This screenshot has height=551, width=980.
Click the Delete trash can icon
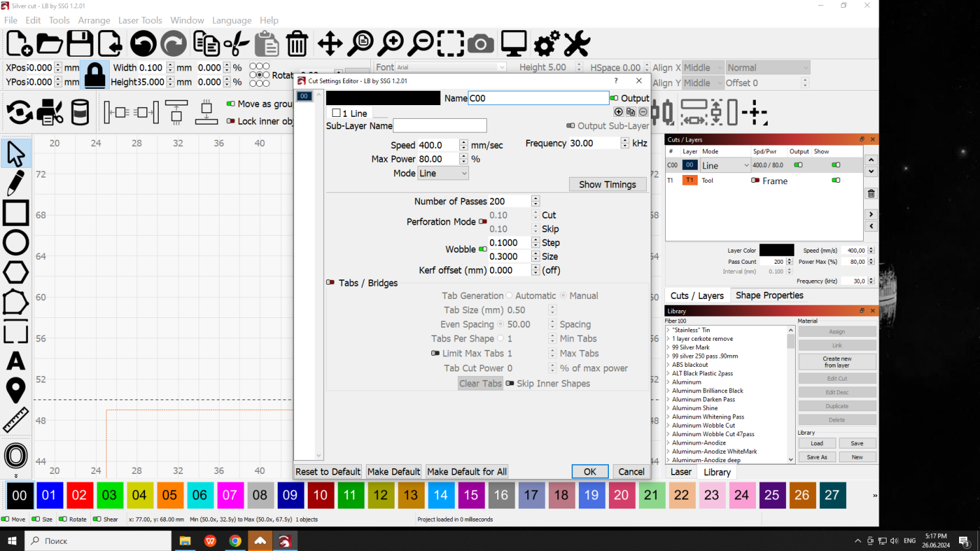tap(297, 44)
